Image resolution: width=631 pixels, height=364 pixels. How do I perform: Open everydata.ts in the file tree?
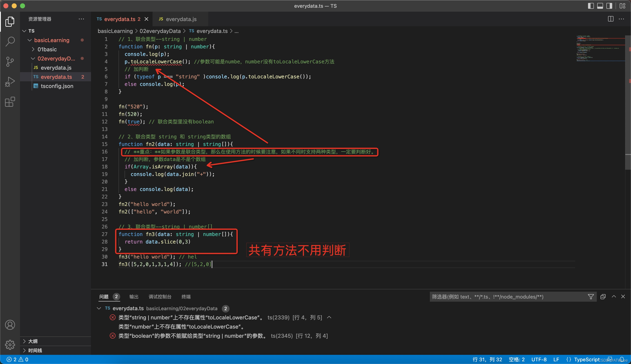tap(56, 77)
